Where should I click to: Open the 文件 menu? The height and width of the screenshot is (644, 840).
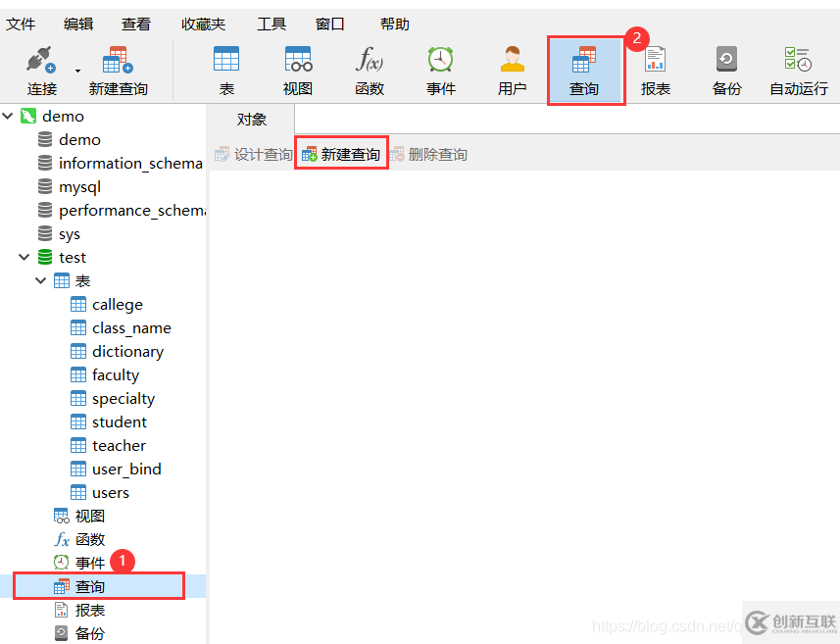tap(21, 25)
